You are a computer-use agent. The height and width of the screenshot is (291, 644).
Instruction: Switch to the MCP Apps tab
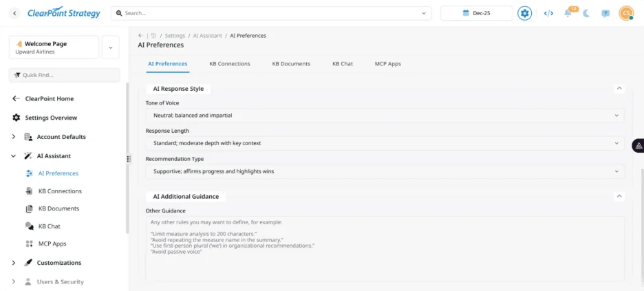pos(388,63)
